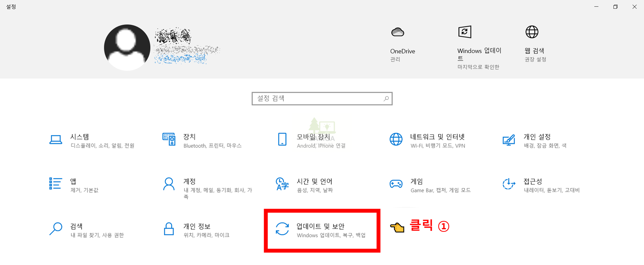Click '위치, 카메라, 마이크' description text
This screenshot has height=265, width=644.
pyautogui.click(x=206, y=235)
